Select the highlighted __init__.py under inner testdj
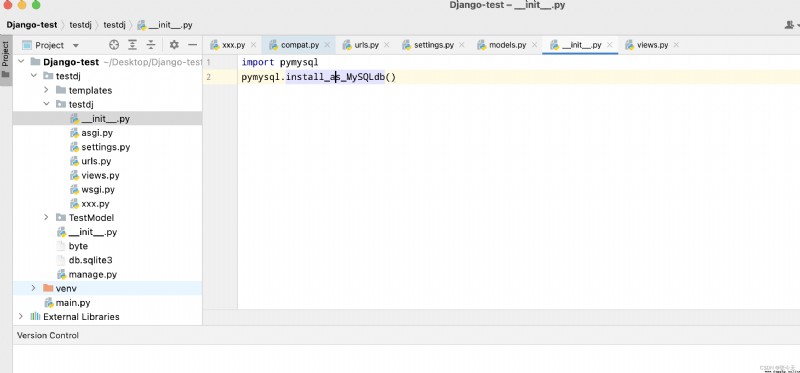 click(x=107, y=118)
